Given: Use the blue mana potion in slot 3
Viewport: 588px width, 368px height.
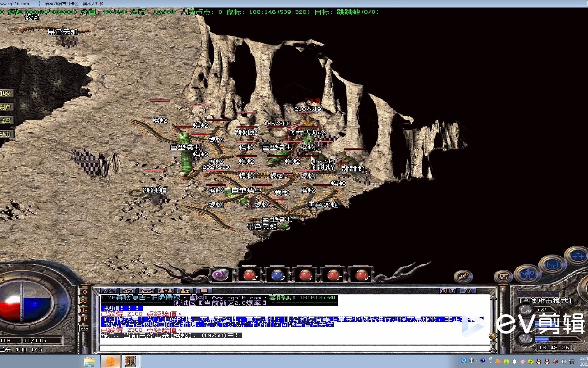Looking at the screenshot, I should pyautogui.click(x=278, y=275).
